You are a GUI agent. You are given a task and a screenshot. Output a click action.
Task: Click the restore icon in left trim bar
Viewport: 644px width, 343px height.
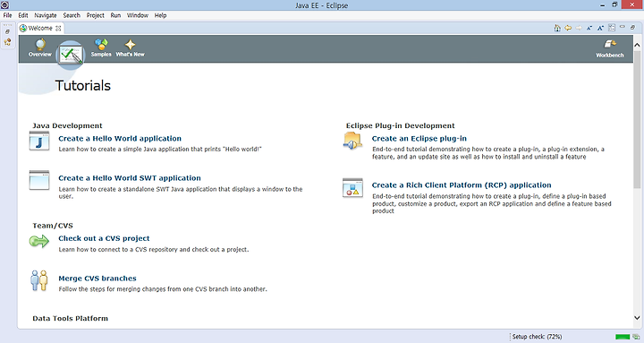pyautogui.click(x=7, y=31)
